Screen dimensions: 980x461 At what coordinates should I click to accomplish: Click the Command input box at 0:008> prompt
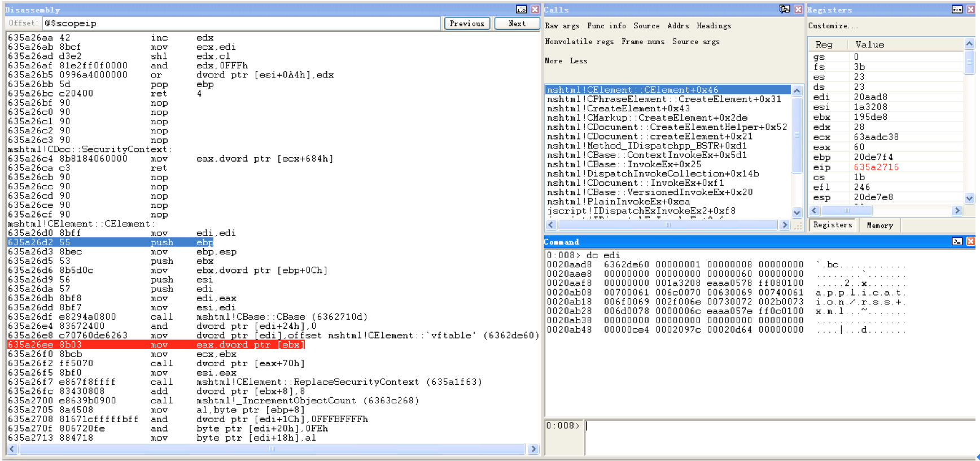click(780, 437)
